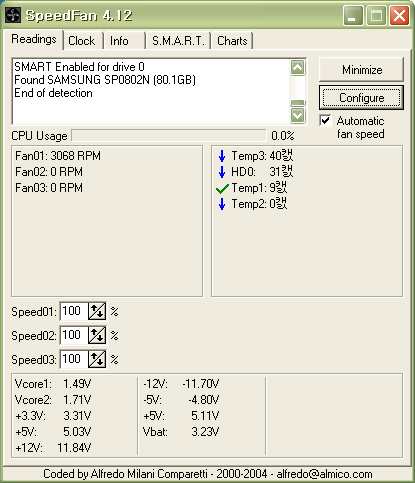
Task: Click the SpeedFan fan icon in title bar
Action: [13, 15]
